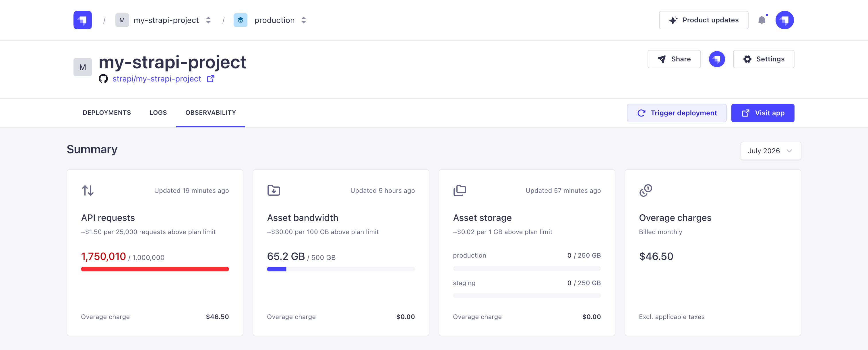
Task: Click the large M project avatar
Action: 83,67
